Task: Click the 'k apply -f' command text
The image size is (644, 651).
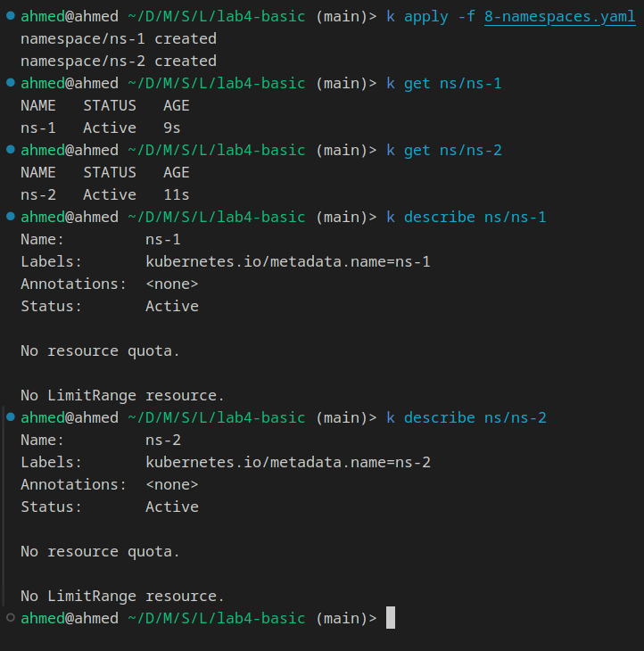Action: [x=431, y=17]
